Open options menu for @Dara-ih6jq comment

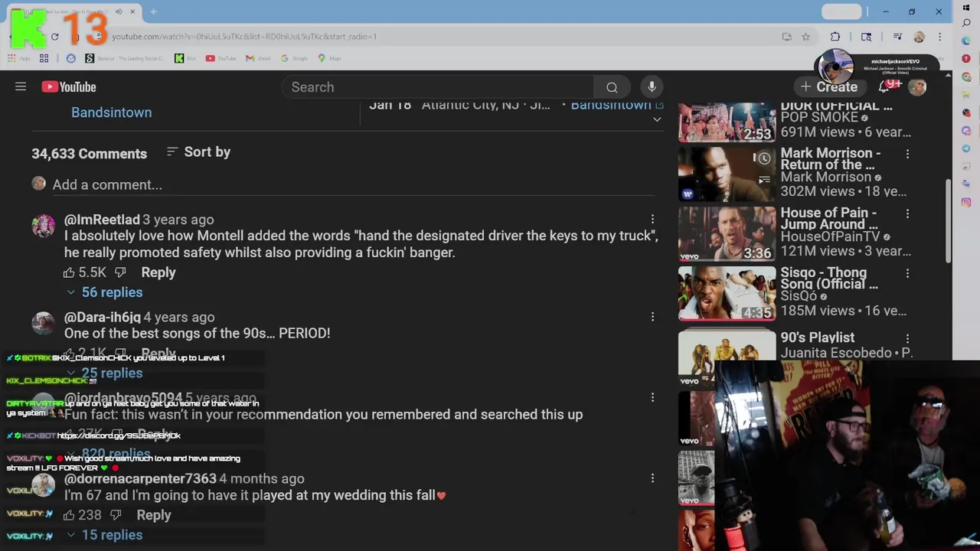tap(652, 317)
